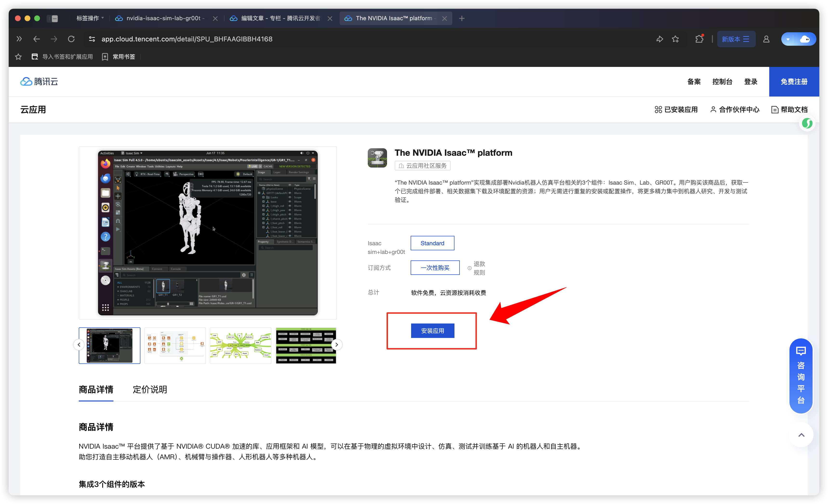Click the browser forward arrow
The width and height of the screenshot is (828, 504).
(54, 39)
